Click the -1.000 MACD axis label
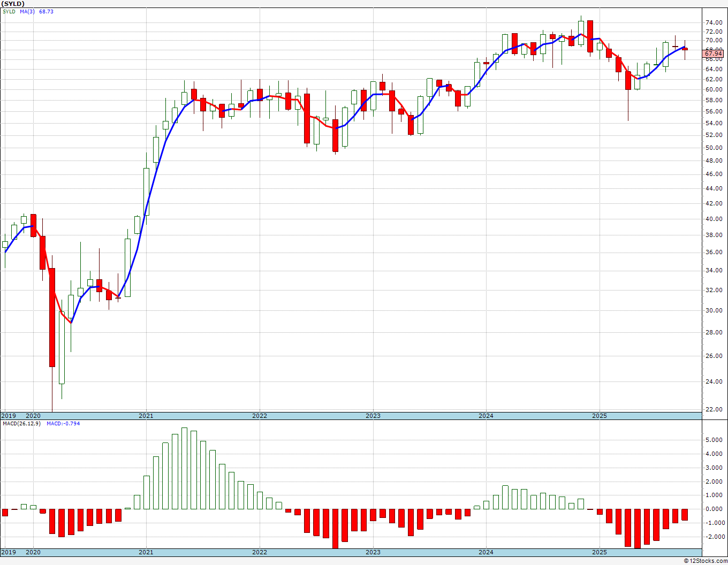Image resolution: width=728 pixels, height=565 pixels. [714, 523]
